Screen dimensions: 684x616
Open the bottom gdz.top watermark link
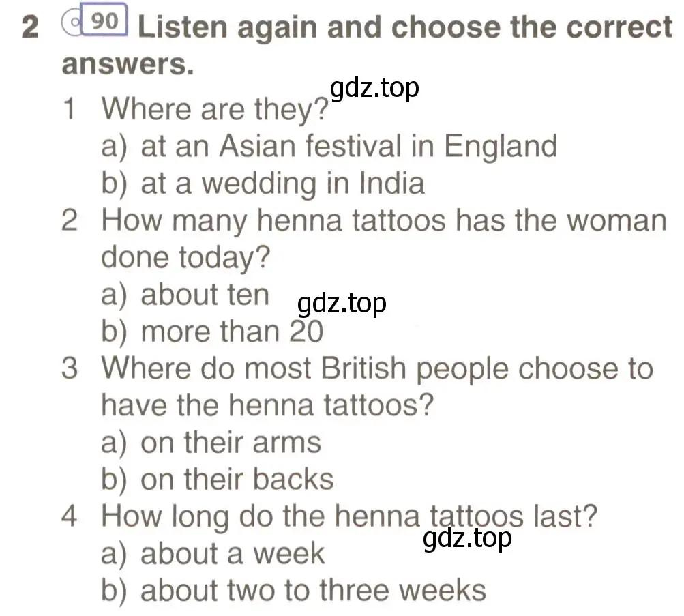(x=467, y=538)
